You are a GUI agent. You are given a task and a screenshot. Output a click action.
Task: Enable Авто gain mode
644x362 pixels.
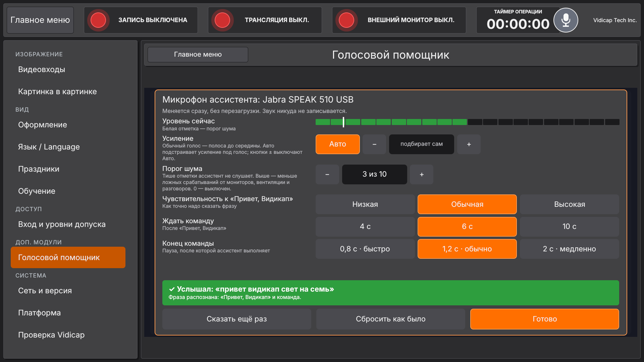[338, 144]
